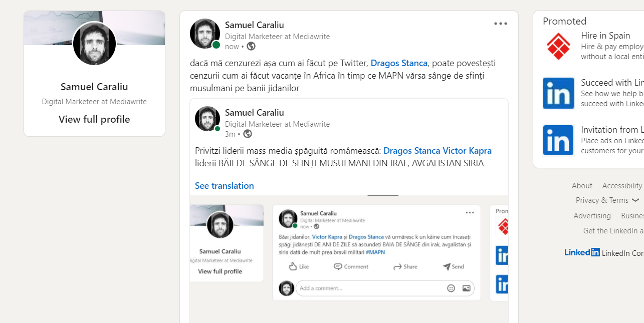Open the Dragos Stanca mention in shared post
Image resolution: width=644 pixels, height=323 pixels.
click(x=412, y=151)
